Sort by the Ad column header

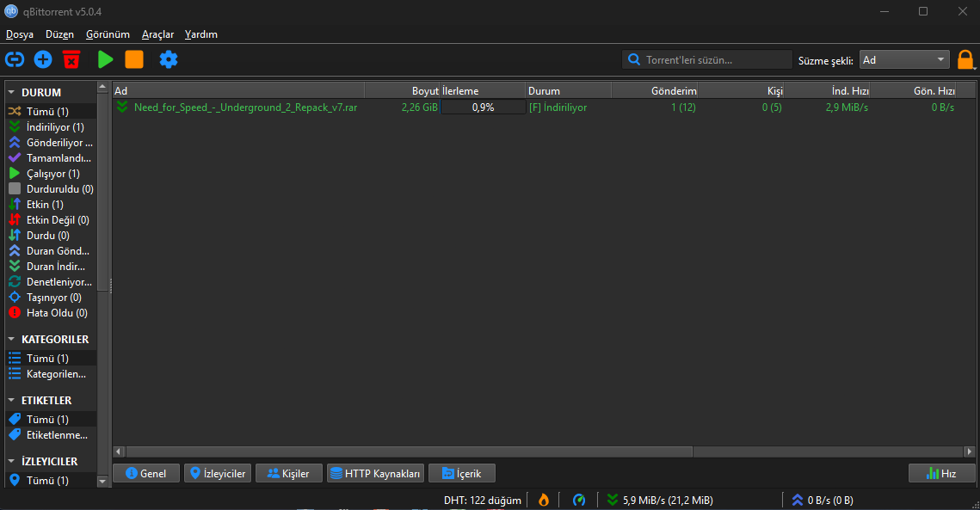[238, 90]
